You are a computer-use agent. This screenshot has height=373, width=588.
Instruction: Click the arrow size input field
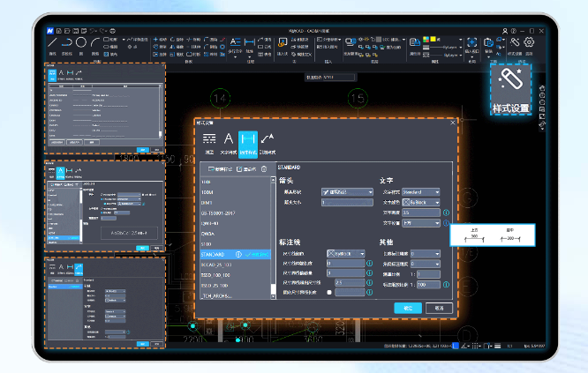347,203
